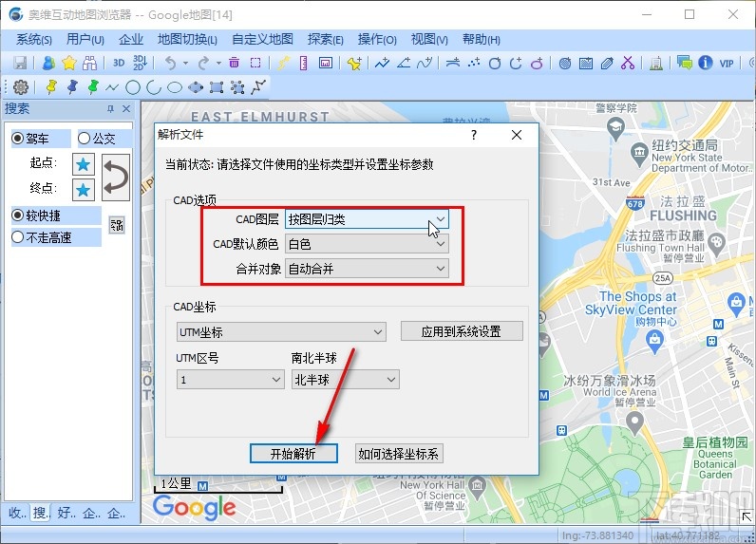Click the star-plus add marker icon
The width and height of the screenshot is (756, 544).
354,63
